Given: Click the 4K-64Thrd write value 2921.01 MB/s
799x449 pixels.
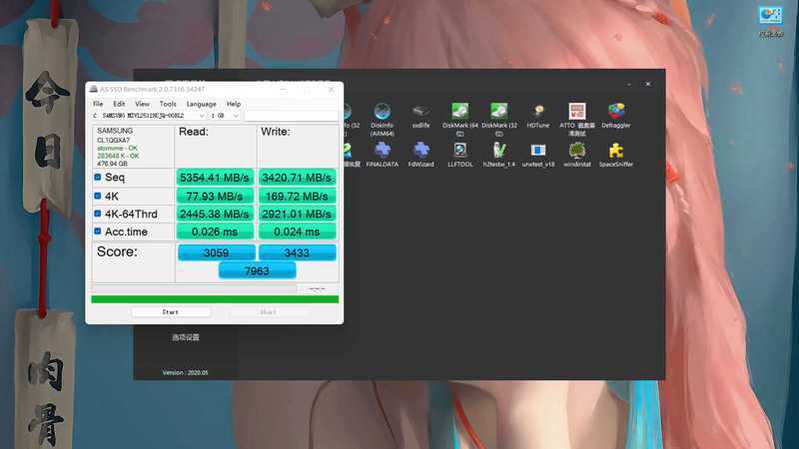Looking at the screenshot, I should click(297, 214).
